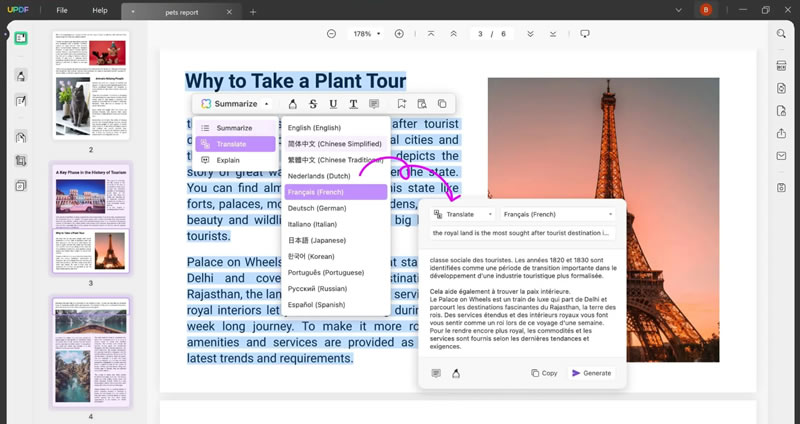Open page 2 thumbnail
This screenshot has height=424, width=800.
click(x=91, y=86)
